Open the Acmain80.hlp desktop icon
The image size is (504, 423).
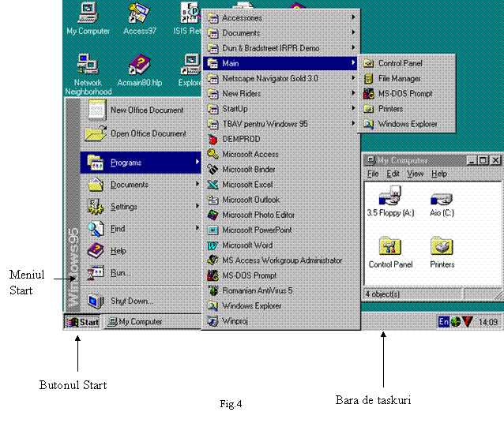(139, 66)
